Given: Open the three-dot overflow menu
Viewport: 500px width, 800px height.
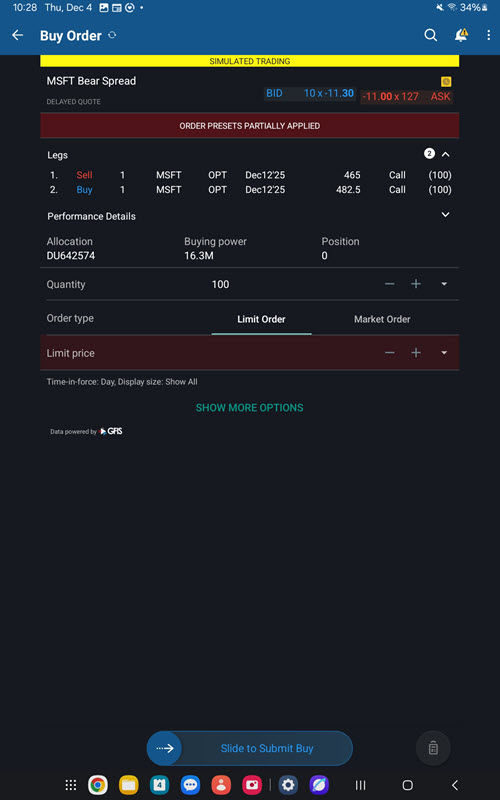Looking at the screenshot, I should tap(489, 35).
